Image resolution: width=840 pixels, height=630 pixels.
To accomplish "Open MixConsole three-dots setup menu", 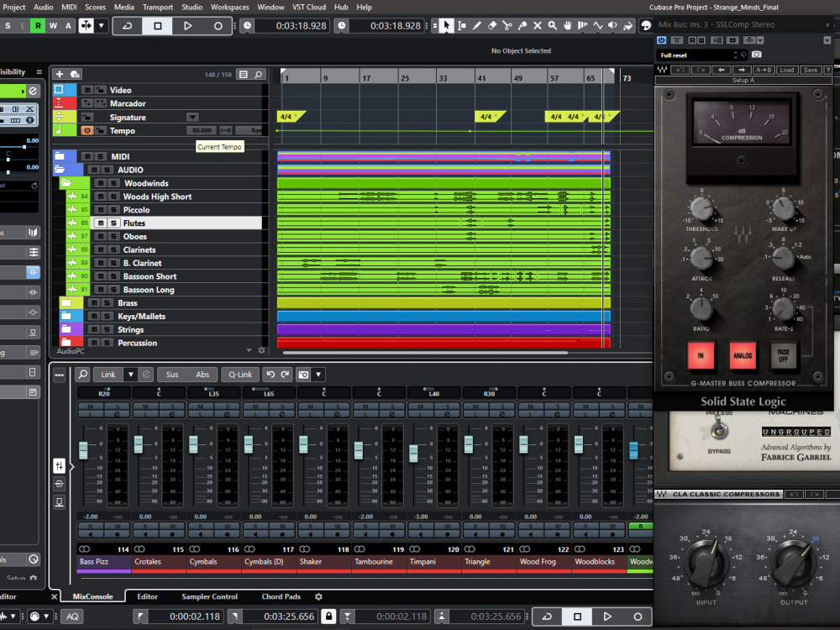I will (x=59, y=375).
